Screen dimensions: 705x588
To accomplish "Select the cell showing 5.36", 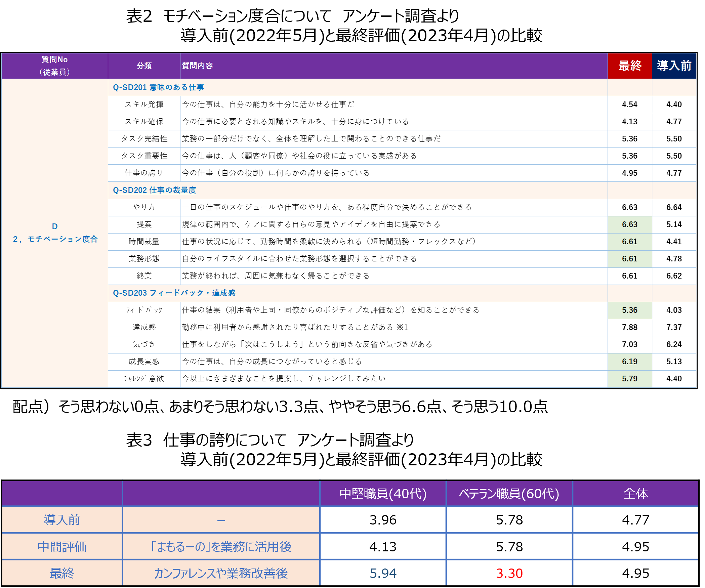I will click(x=629, y=310).
